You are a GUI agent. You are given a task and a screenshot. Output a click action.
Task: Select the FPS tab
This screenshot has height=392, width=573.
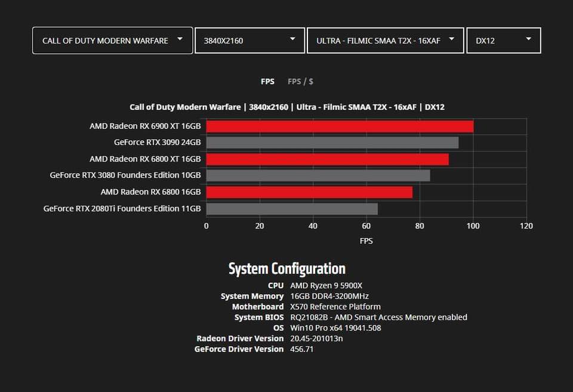tap(267, 82)
